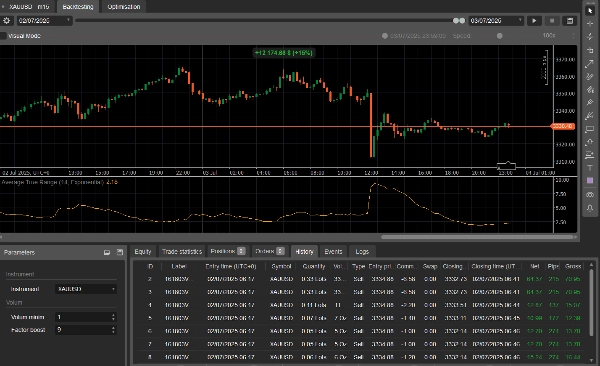Screen dimensions: 600x366
Task: Choose the trend line drawing tool
Action: point(590,64)
